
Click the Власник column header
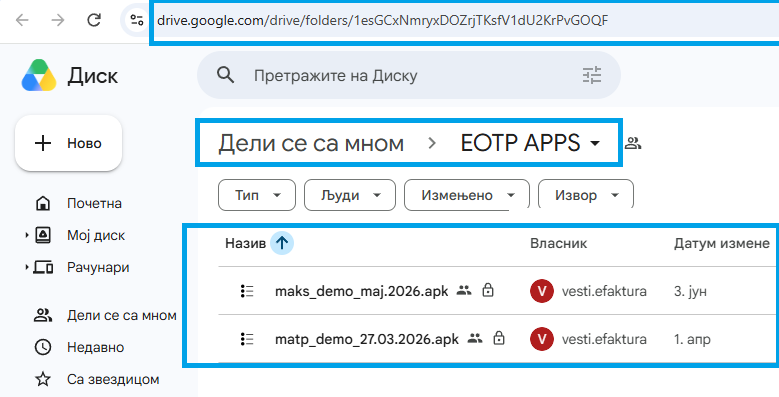click(558, 243)
